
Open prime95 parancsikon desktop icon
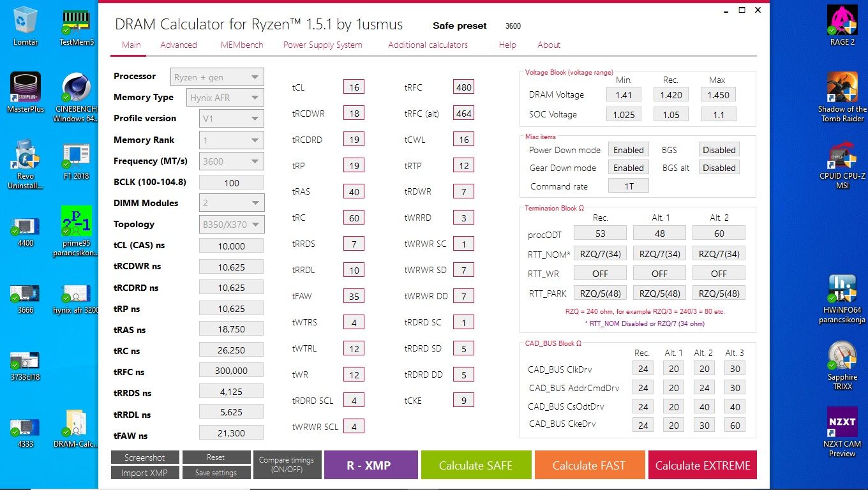coord(77,231)
